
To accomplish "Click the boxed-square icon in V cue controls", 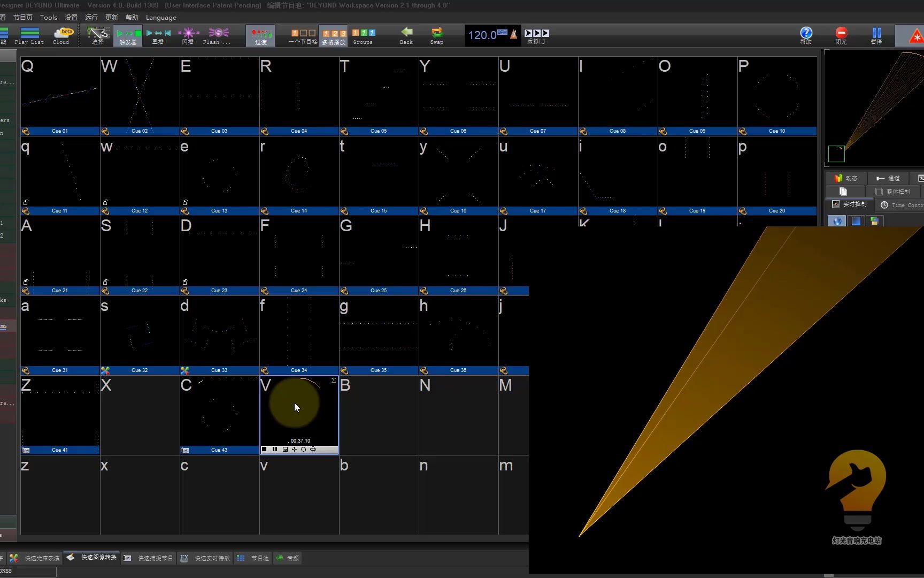I will click(x=285, y=450).
